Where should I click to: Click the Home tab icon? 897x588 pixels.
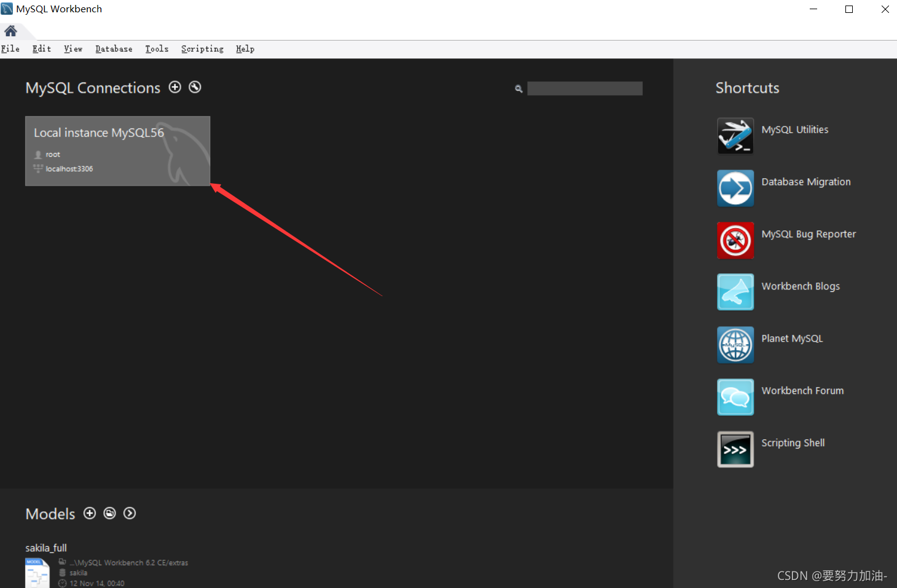point(10,31)
